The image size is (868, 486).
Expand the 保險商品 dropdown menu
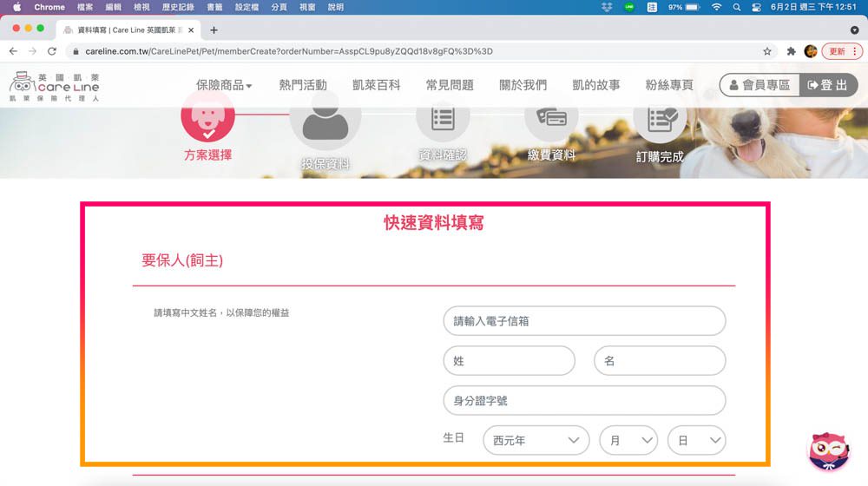pos(224,85)
